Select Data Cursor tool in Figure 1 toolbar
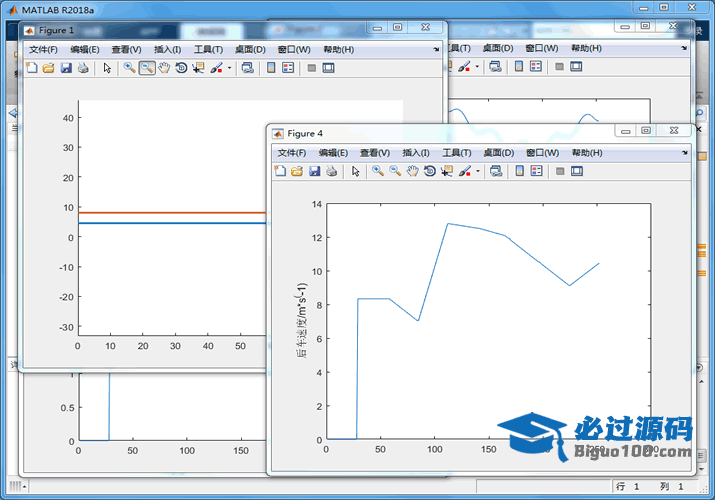Image resolution: width=715 pixels, height=500 pixels. [x=198, y=68]
